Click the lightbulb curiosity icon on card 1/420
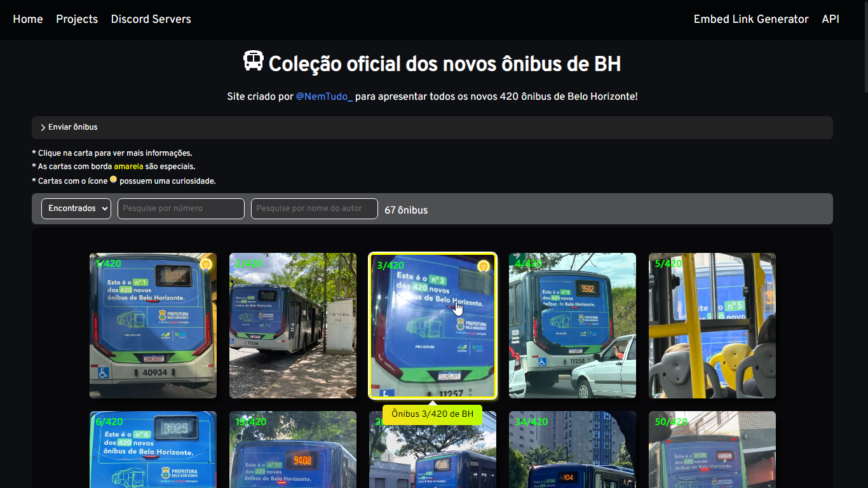868x488 pixels. (x=205, y=264)
